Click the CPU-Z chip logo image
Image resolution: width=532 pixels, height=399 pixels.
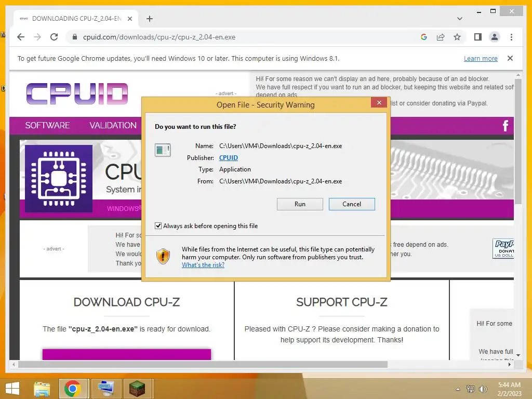tap(59, 179)
